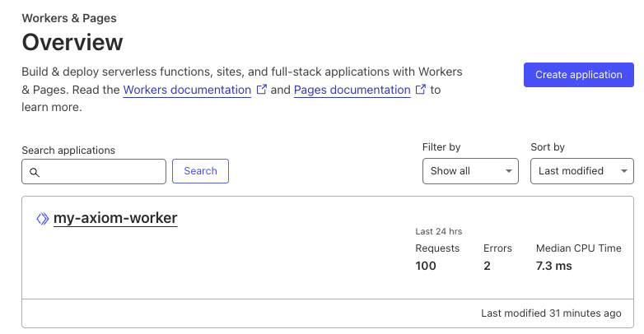Click the magnifier icon in search box

click(x=35, y=172)
